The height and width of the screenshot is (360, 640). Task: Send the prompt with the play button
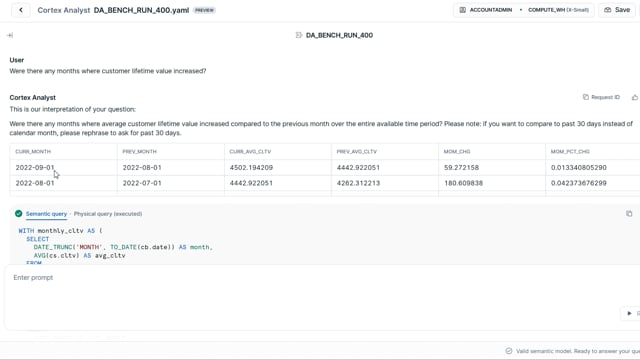click(629, 313)
